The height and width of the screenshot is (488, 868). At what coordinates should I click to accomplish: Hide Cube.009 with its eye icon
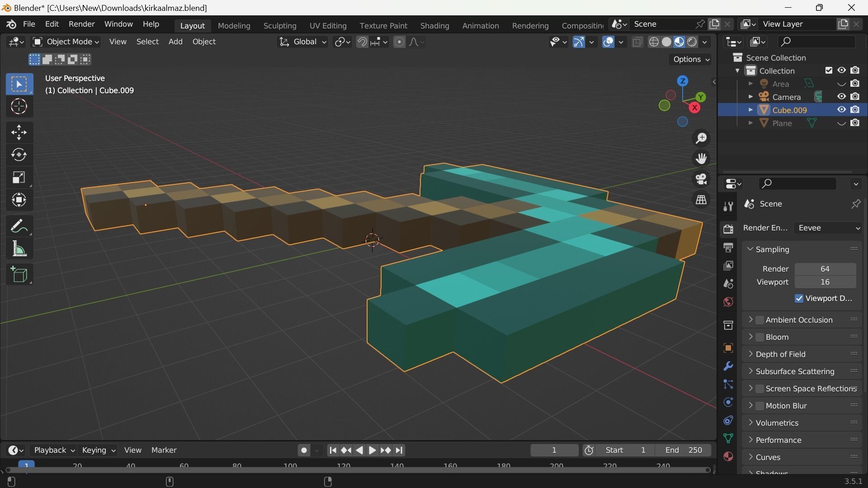click(841, 110)
